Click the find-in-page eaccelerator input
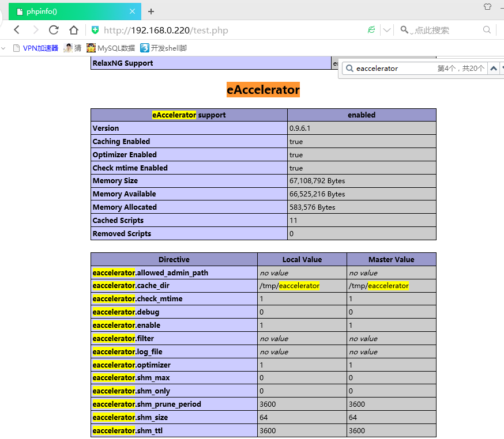 point(394,69)
